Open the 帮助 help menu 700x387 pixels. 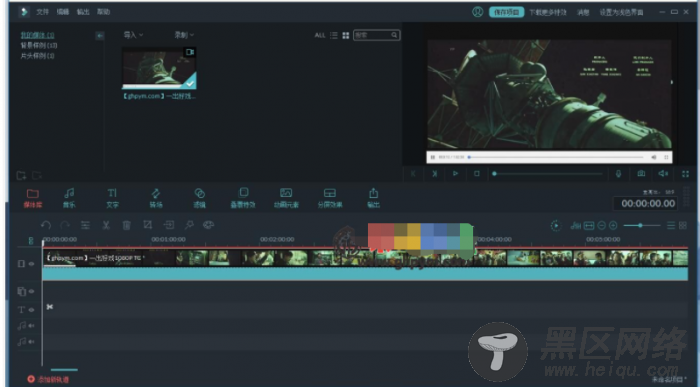tap(104, 12)
